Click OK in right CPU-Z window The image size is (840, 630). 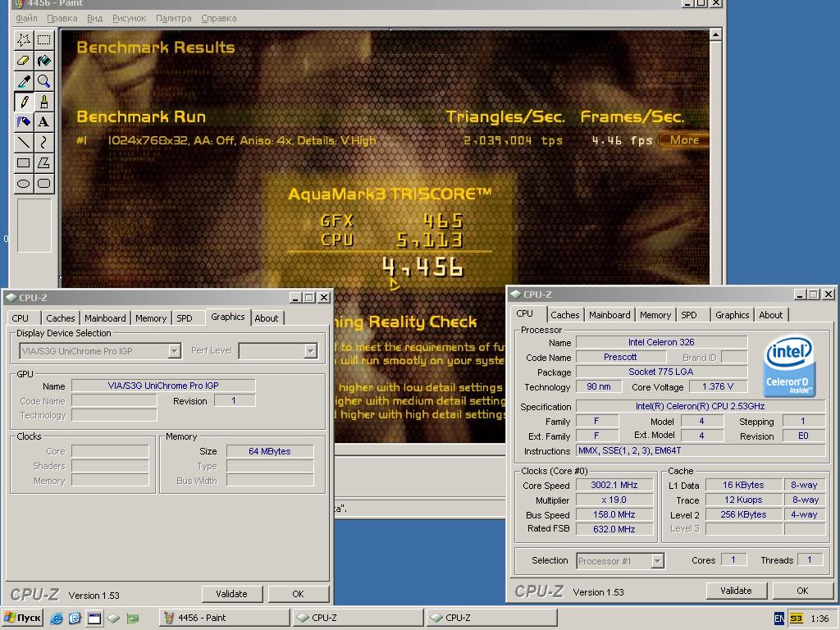(x=802, y=591)
